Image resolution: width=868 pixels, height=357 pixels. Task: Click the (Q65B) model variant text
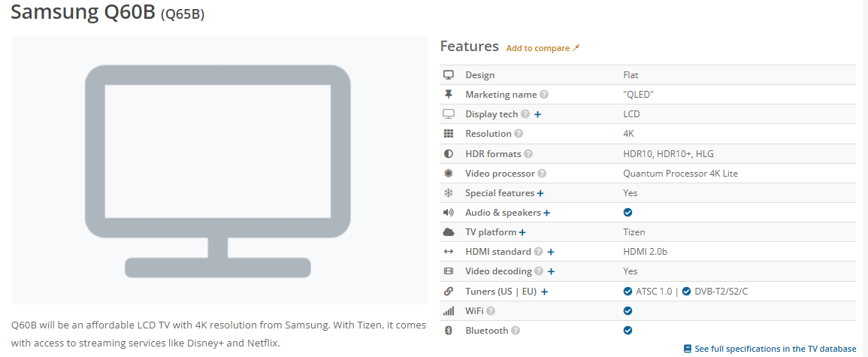coord(183,14)
